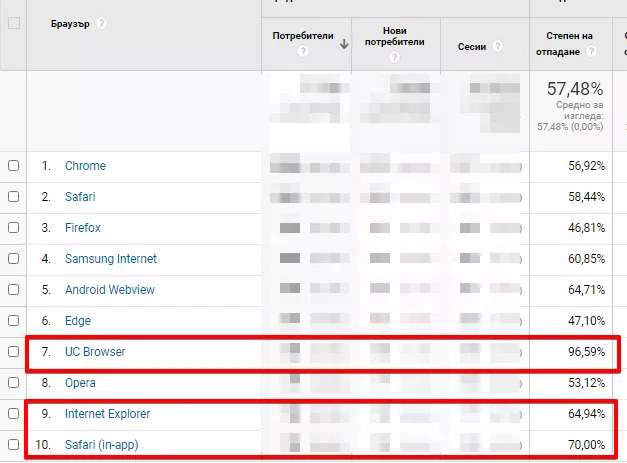Select Android Webview bounce rate 64,71%
The image size is (627, 463).
(x=586, y=289)
